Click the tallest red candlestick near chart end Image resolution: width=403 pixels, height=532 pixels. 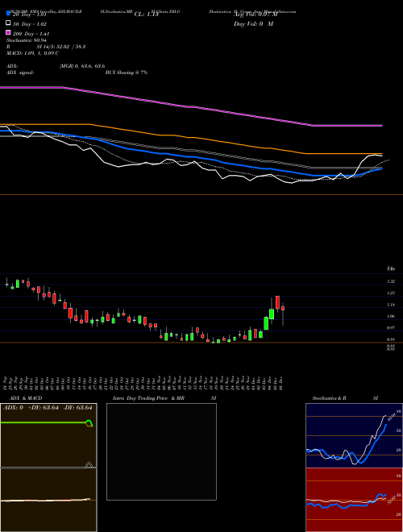tap(277, 302)
